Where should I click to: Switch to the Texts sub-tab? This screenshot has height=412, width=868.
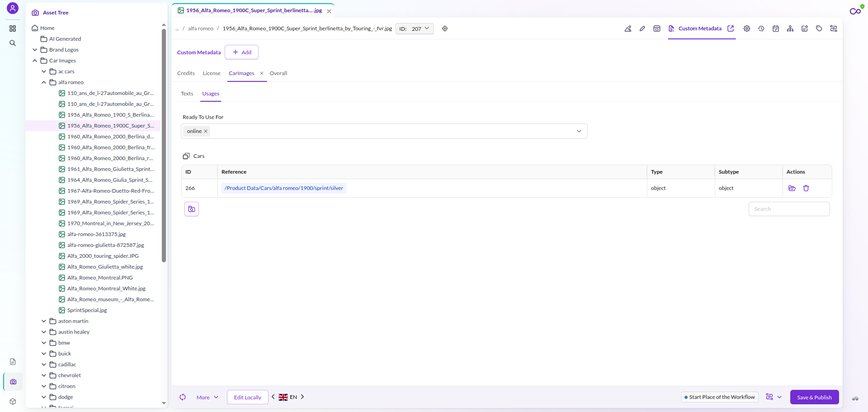(x=187, y=94)
